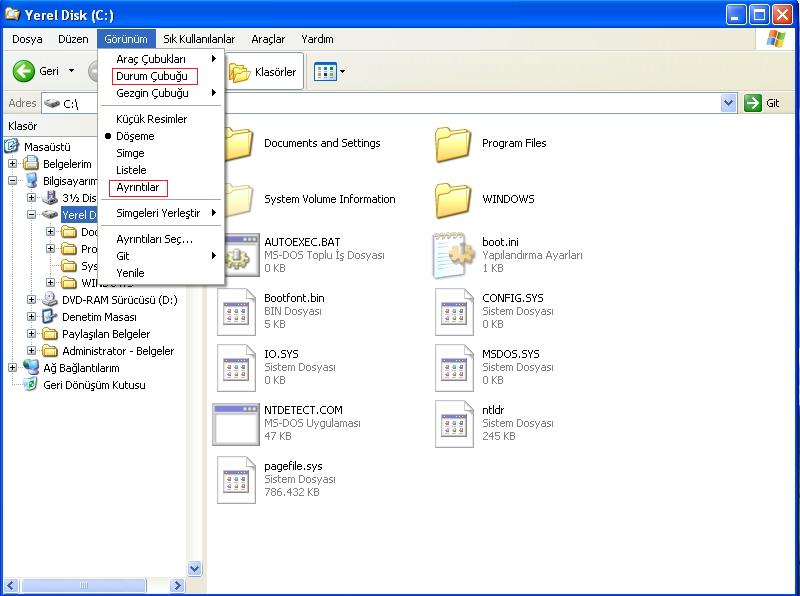Select the WINDOWS folder icon in file list
Screen dimensions: 800x596
pyautogui.click(x=453, y=200)
